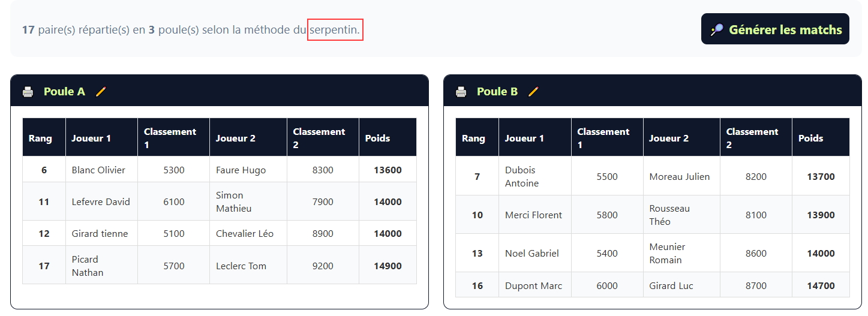This screenshot has width=868, height=316.
Task: Click the Dupont Marc player cell
Action: [533, 286]
